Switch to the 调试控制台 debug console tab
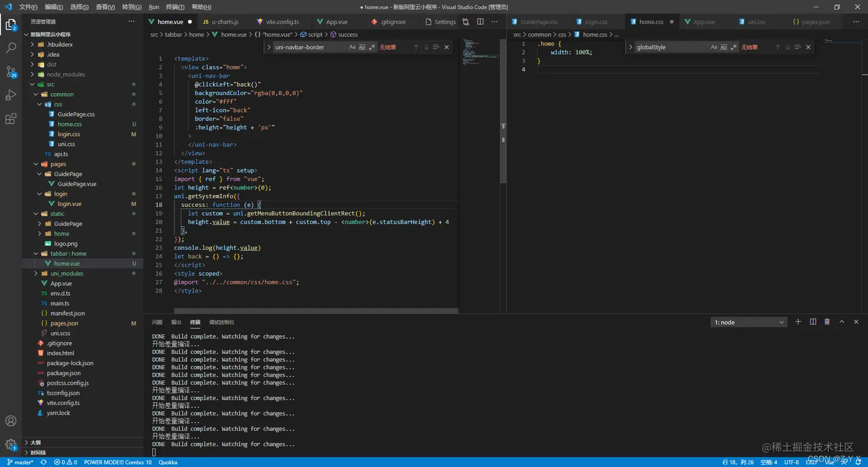The image size is (868, 467). (222, 322)
